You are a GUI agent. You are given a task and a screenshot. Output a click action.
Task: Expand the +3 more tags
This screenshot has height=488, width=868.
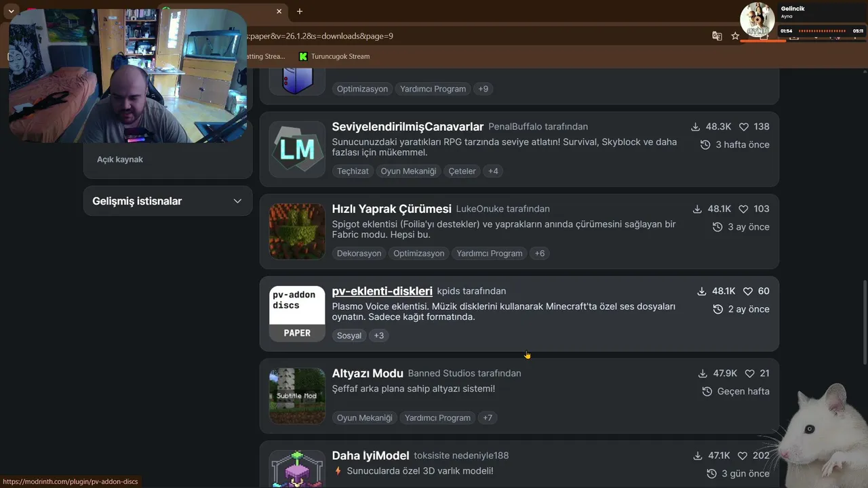[x=378, y=335]
